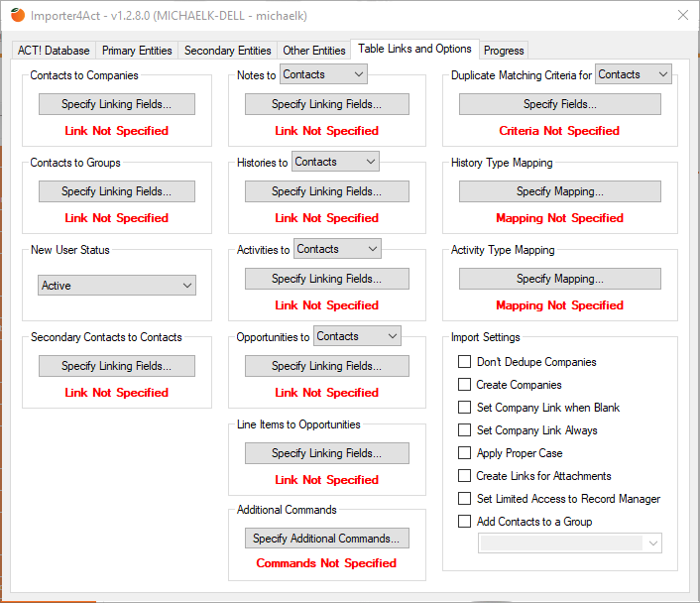Go to the Secondary Entities tab
The image size is (700, 603).
click(x=228, y=51)
